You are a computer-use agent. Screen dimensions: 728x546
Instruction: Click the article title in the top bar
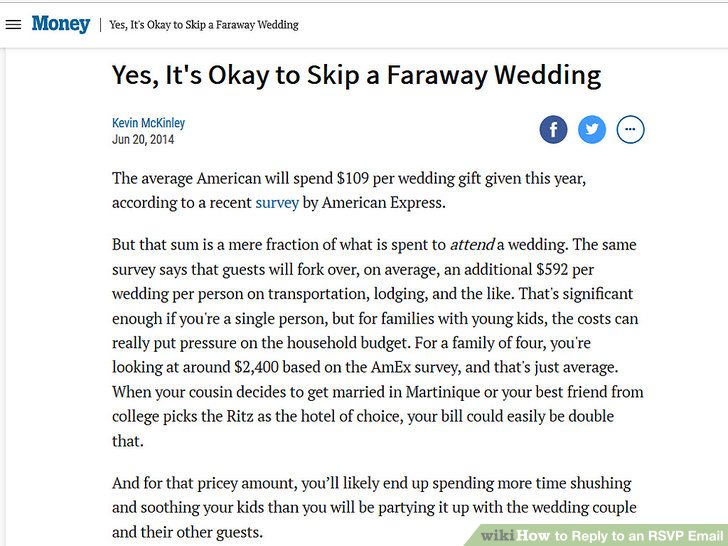pos(204,25)
